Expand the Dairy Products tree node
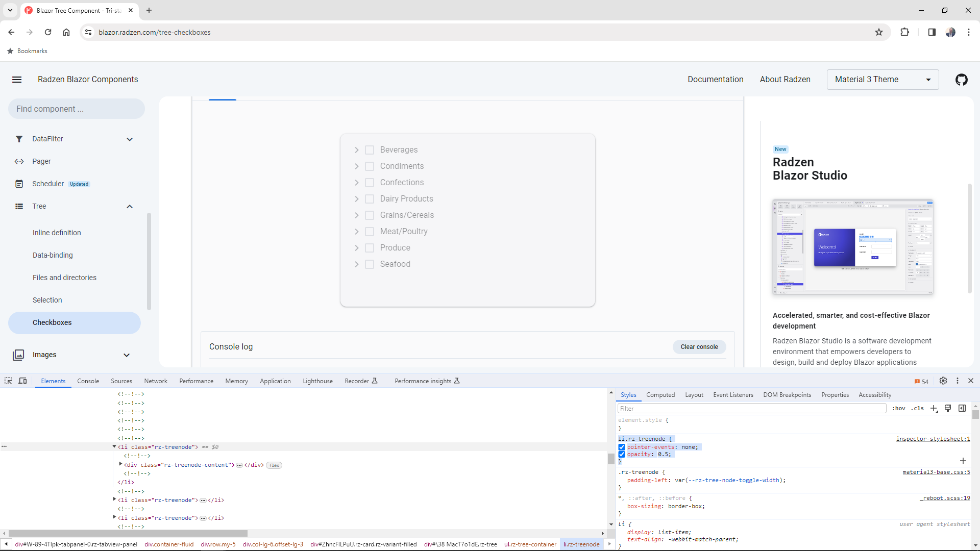The width and height of the screenshot is (980, 551). [x=357, y=199]
